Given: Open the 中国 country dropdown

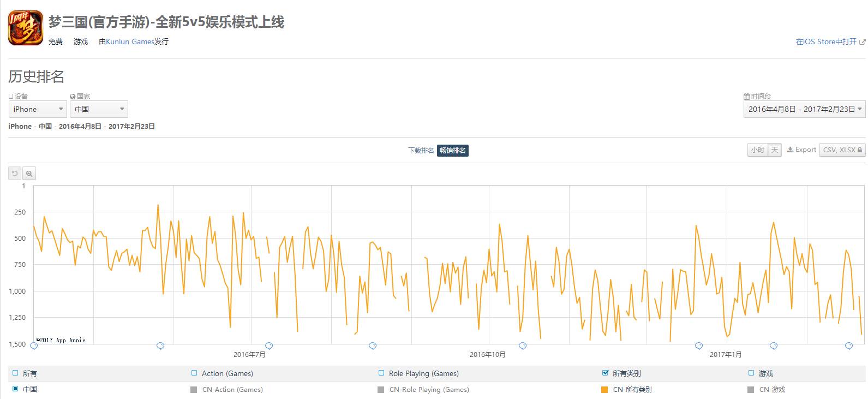Looking at the screenshot, I should tap(99, 109).
